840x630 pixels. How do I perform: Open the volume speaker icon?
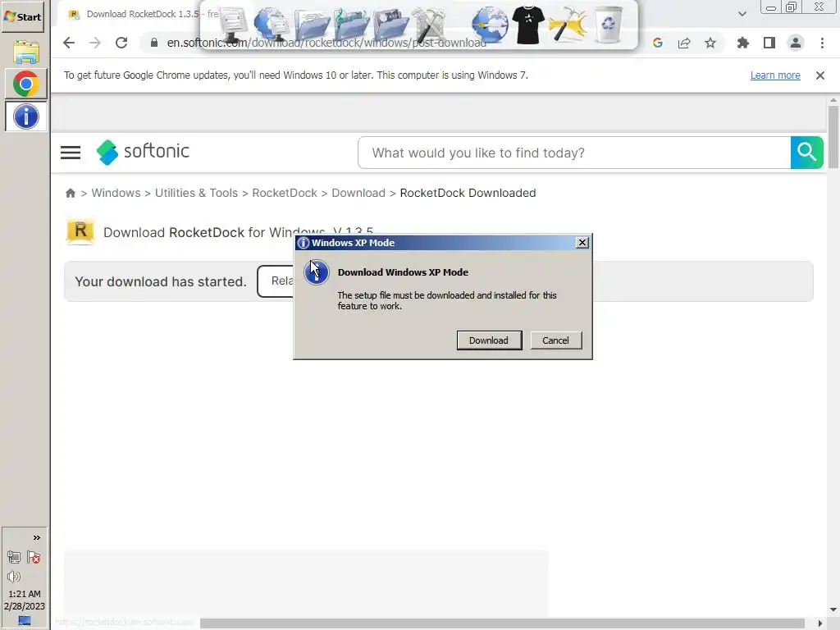[x=14, y=577]
